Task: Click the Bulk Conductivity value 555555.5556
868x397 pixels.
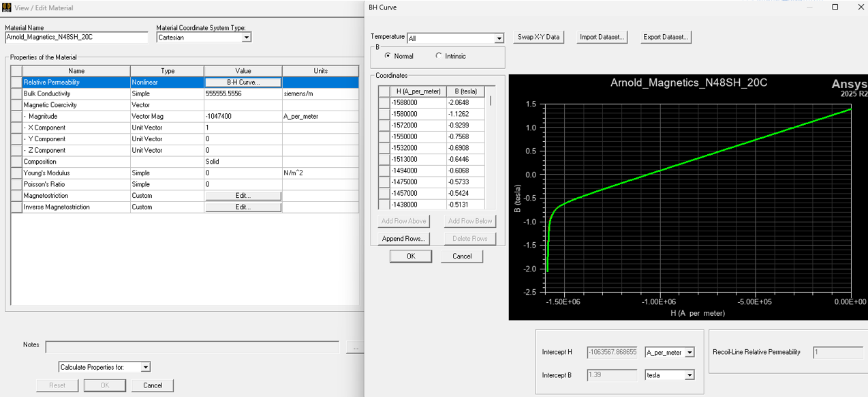Action: (243, 93)
